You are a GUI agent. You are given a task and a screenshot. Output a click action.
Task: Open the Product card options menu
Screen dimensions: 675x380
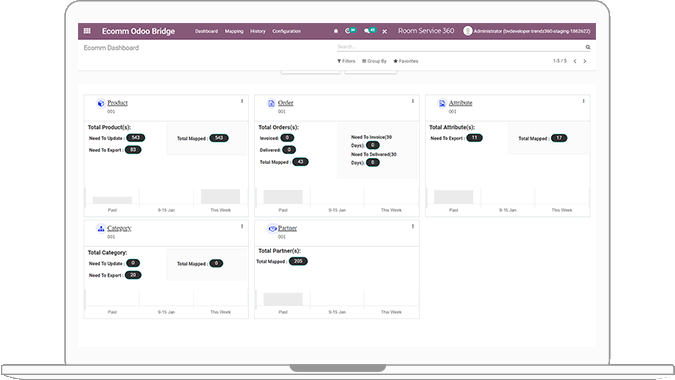[242, 101]
